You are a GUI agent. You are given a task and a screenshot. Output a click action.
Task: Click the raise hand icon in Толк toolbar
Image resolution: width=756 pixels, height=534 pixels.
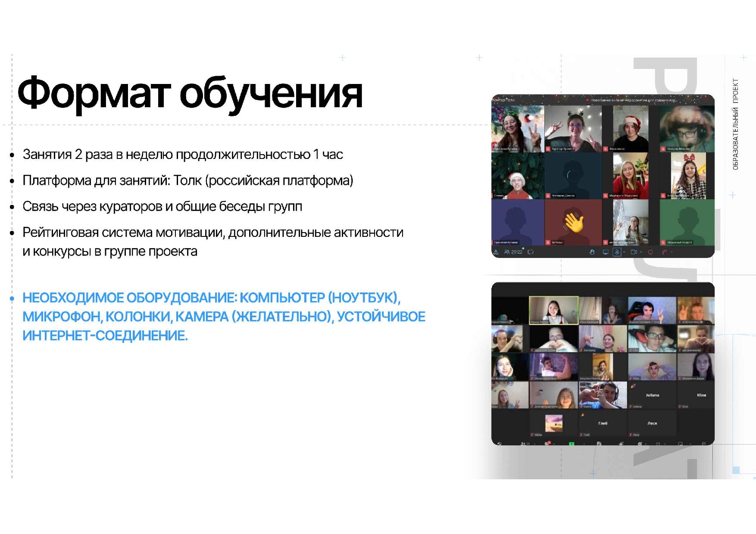click(x=592, y=252)
